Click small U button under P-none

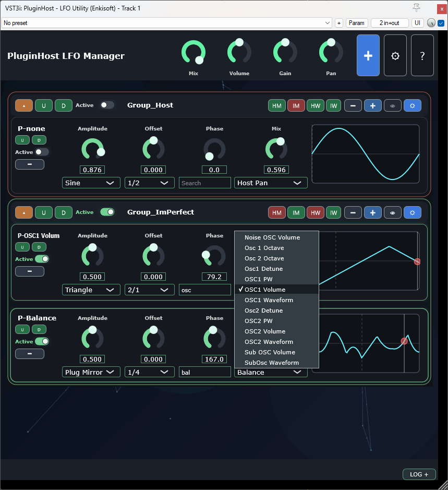click(x=22, y=140)
